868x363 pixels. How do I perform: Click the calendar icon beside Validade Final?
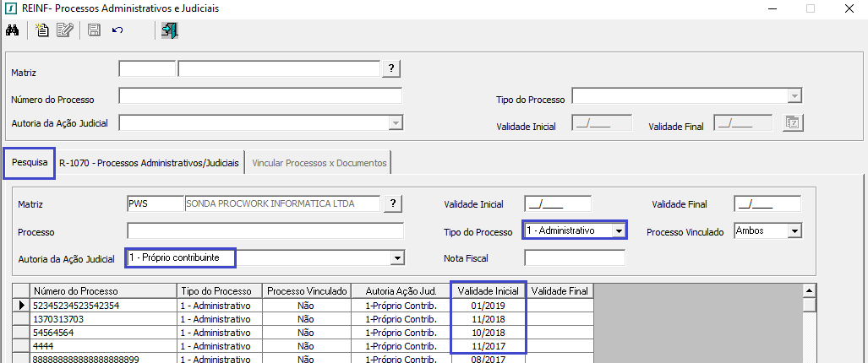pyautogui.click(x=792, y=123)
